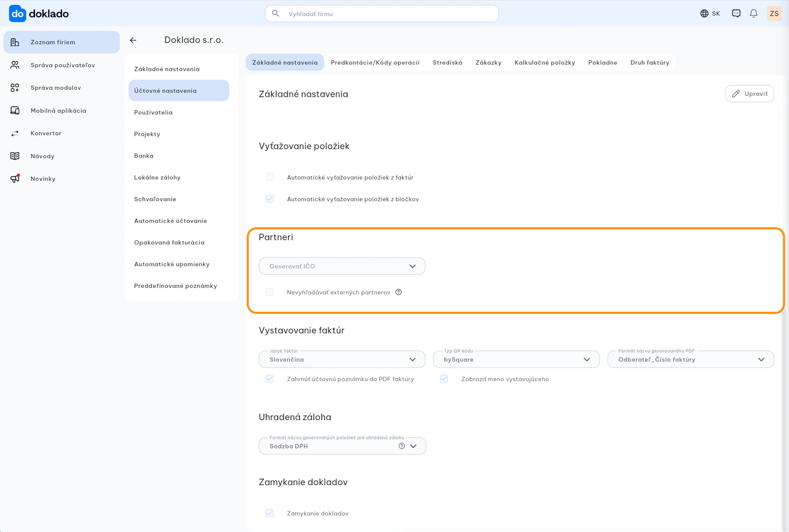Screen dimensions: 789x532
Task: Open the Pokladne tab
Action: pyautogui.click(x=603, y=62)
